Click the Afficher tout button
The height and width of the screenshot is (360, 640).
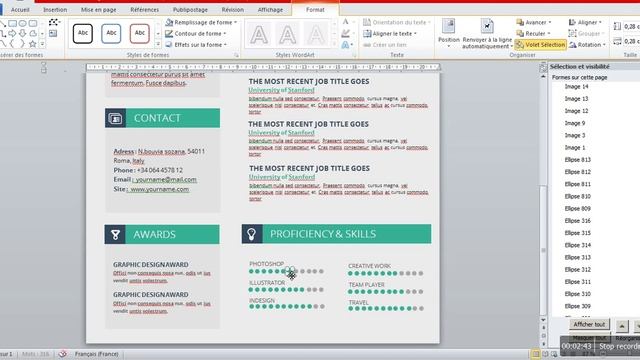[x=589, y=324]
